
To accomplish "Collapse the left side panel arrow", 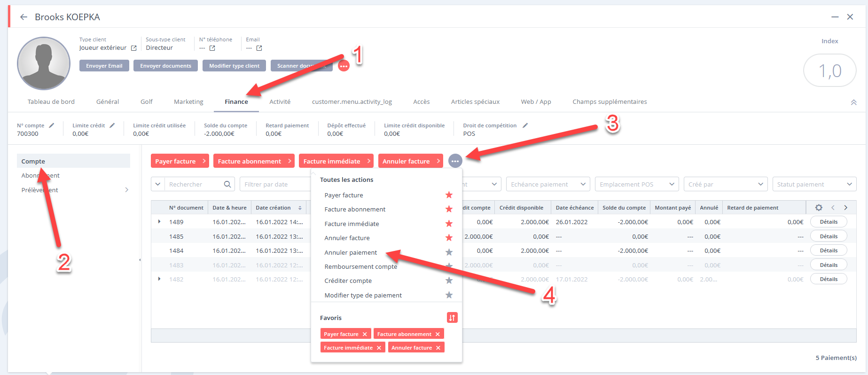I will (140, 260).
